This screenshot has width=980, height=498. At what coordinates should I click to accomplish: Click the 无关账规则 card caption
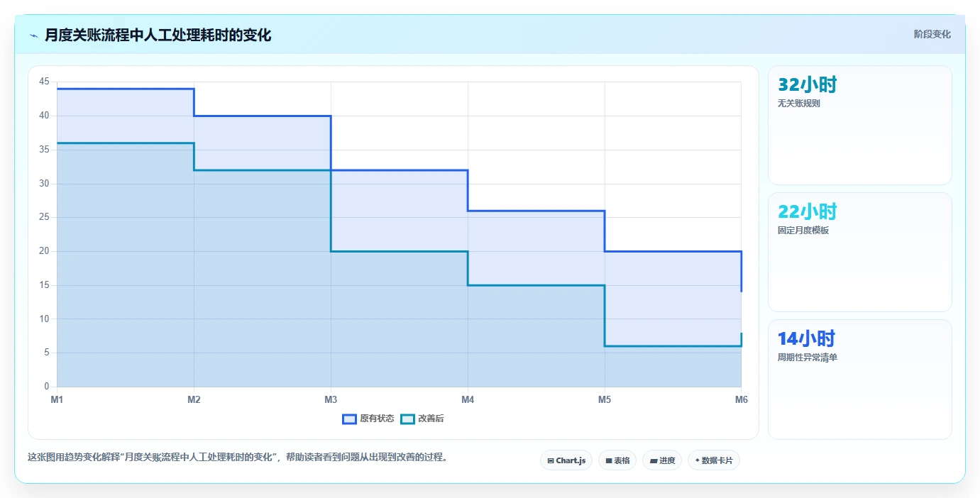799,104
